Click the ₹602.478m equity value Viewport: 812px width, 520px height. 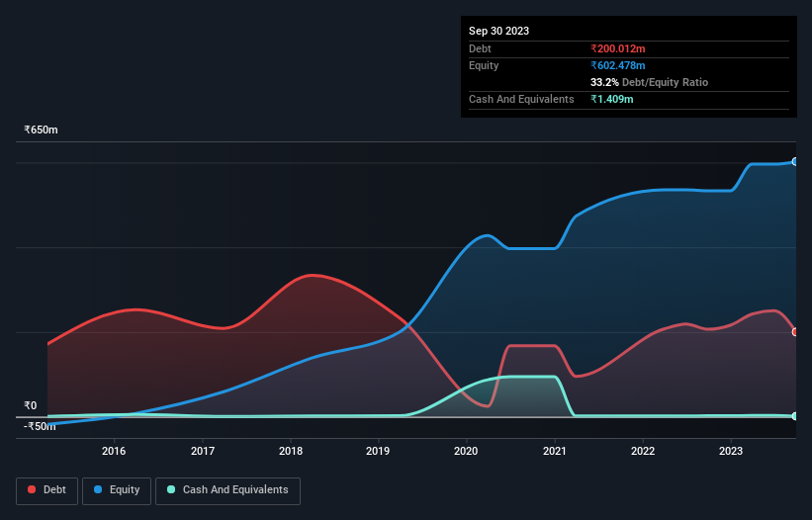pos(618,65)
